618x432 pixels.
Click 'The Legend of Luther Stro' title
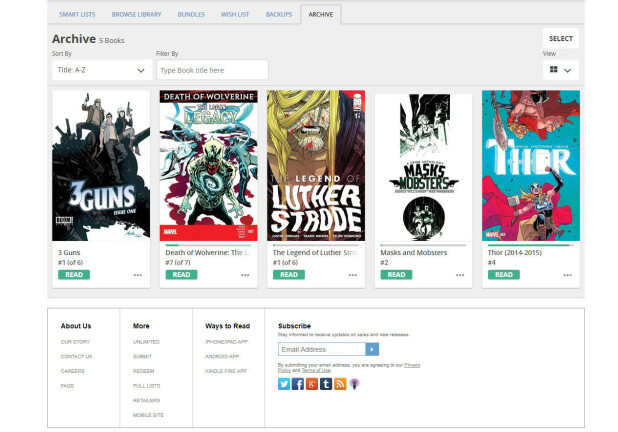[315, 253]
